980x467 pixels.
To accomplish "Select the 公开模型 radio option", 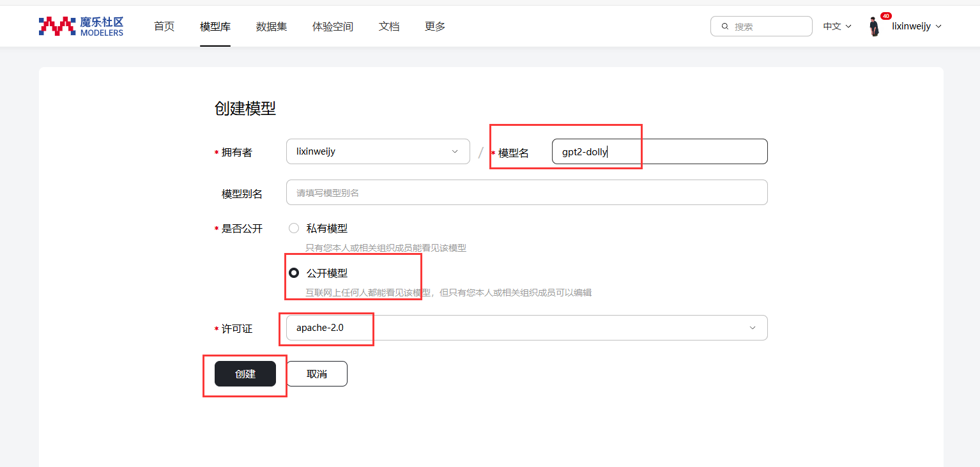I will [x=294, y=273].
